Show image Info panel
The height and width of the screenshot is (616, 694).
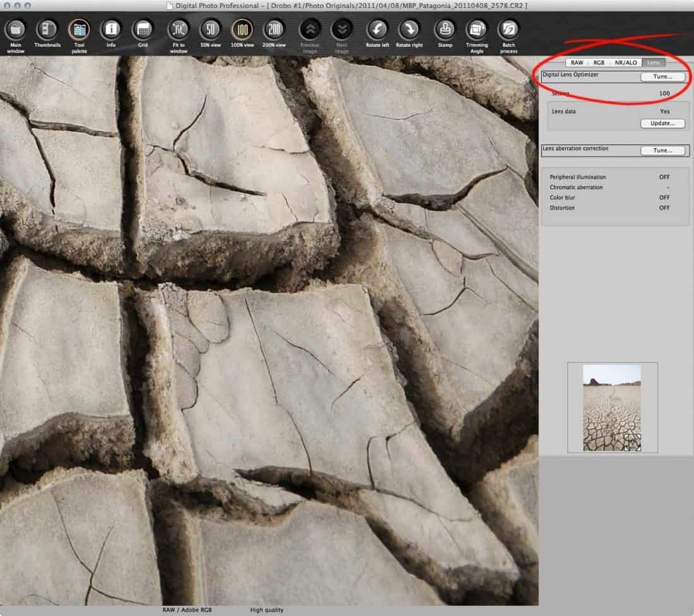(111, 30)
